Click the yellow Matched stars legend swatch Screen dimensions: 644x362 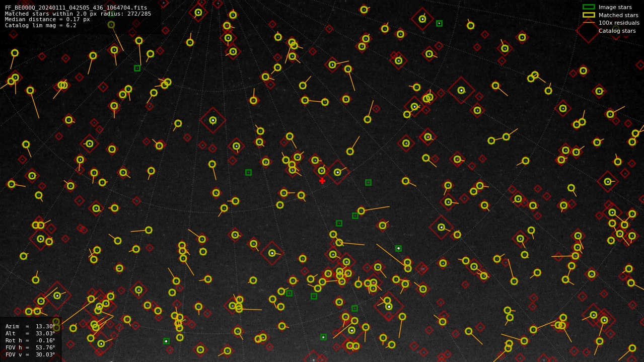click(x=589, y=15)
